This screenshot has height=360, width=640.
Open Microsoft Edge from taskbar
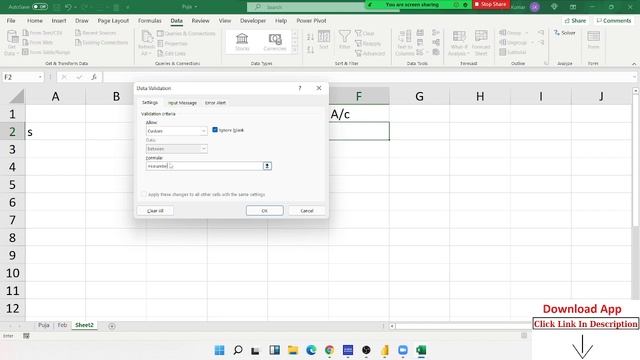coord(311,350)
